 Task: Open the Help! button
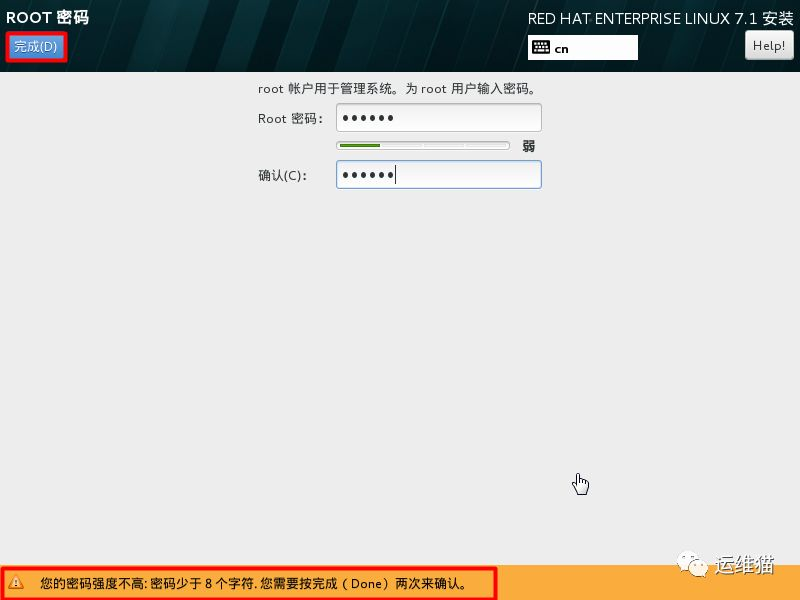(769, 45)
